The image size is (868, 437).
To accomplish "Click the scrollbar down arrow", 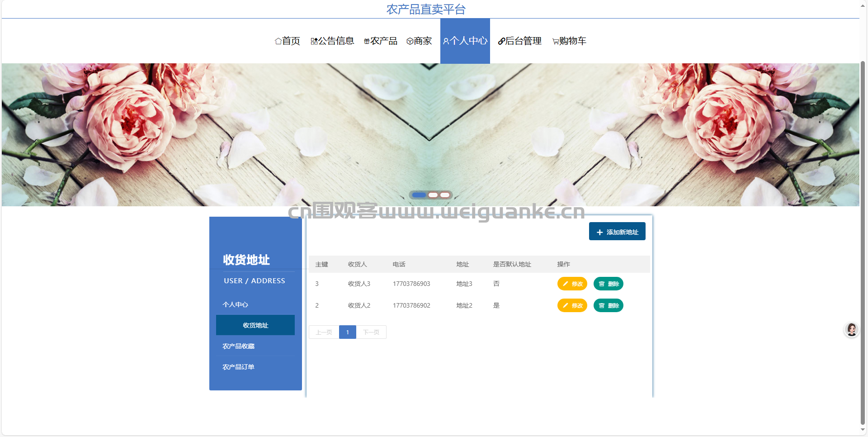I will pos(863,430).
